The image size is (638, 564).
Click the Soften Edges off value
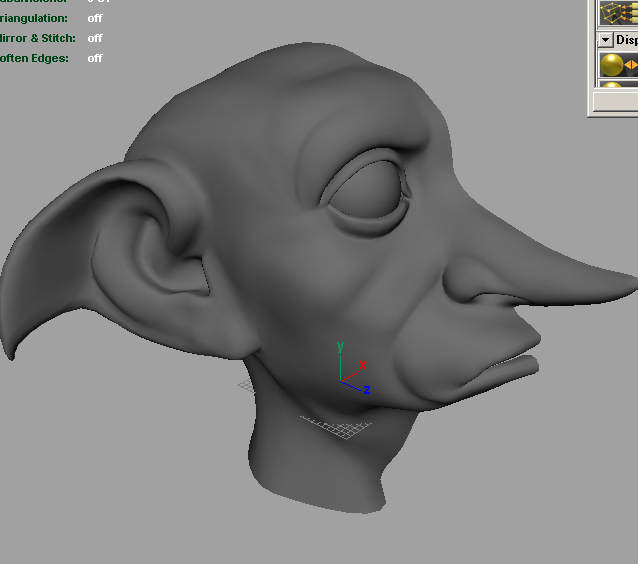tap(95, 58)
